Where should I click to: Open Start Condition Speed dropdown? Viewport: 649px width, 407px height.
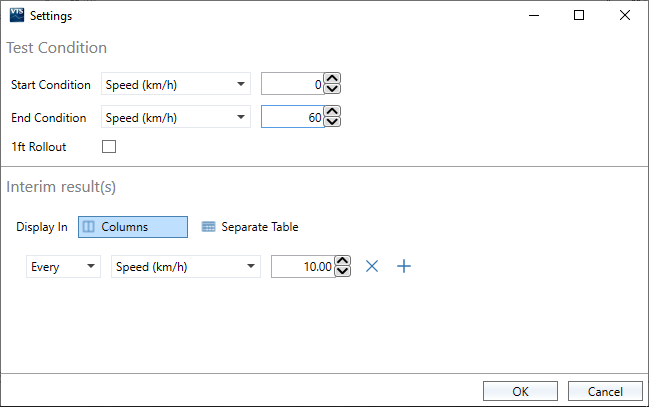[x=176, y=85]
